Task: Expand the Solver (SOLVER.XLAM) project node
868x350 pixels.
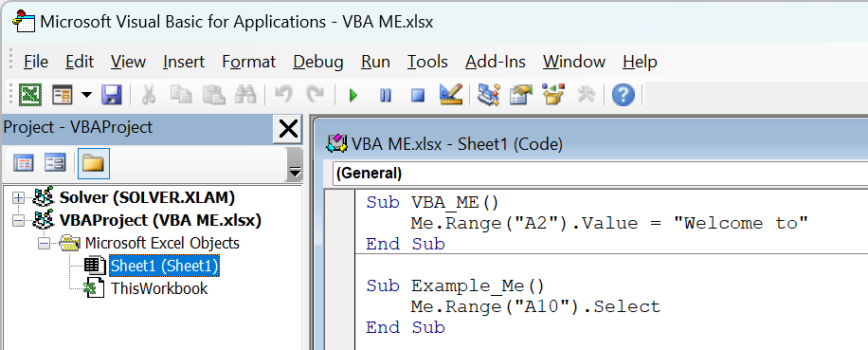Action: [x=18, y=197]
